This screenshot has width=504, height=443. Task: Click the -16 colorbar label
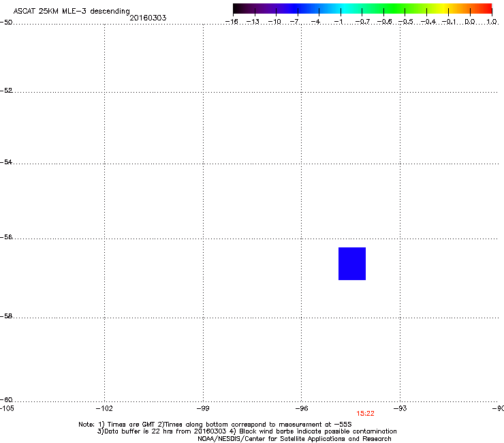232,22
